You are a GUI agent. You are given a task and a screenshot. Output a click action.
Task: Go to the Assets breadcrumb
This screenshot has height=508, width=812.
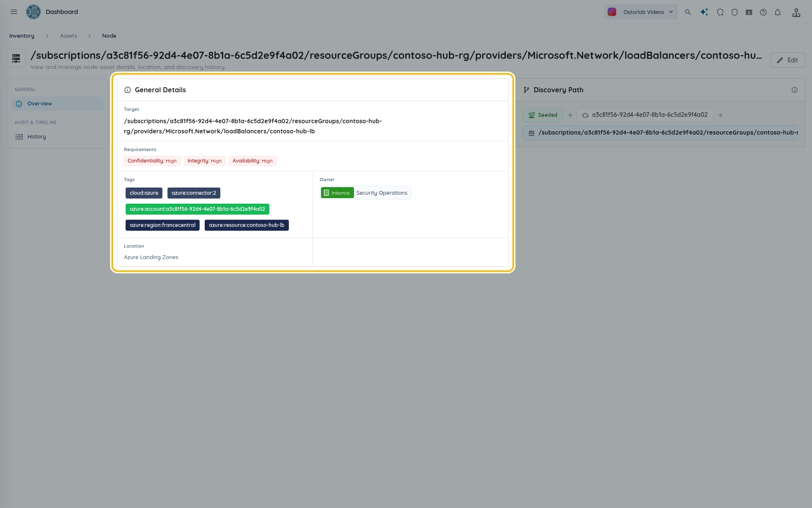(x=69, y=36)
